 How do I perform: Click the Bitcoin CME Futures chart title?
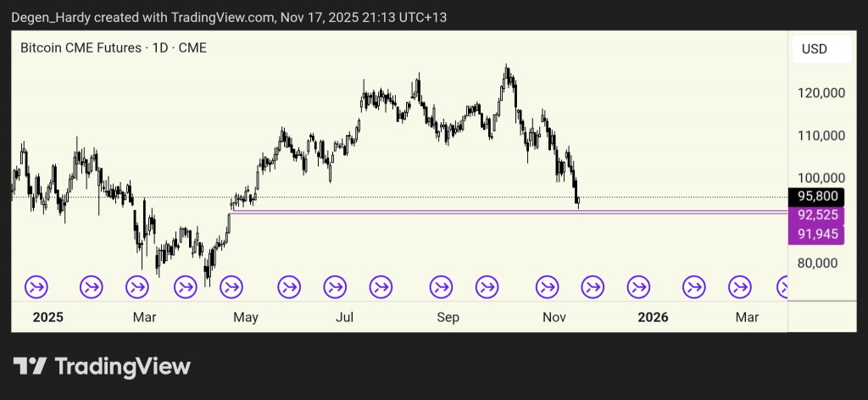(x=113, y=48)
